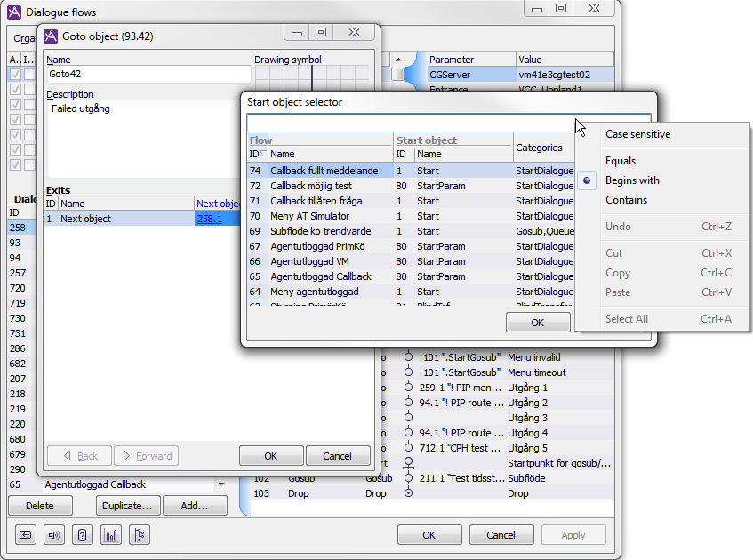Viewport: 753px width, 560px height.
Task: Click the Dialogue flows app icon
Action: (x=14, y=12)
